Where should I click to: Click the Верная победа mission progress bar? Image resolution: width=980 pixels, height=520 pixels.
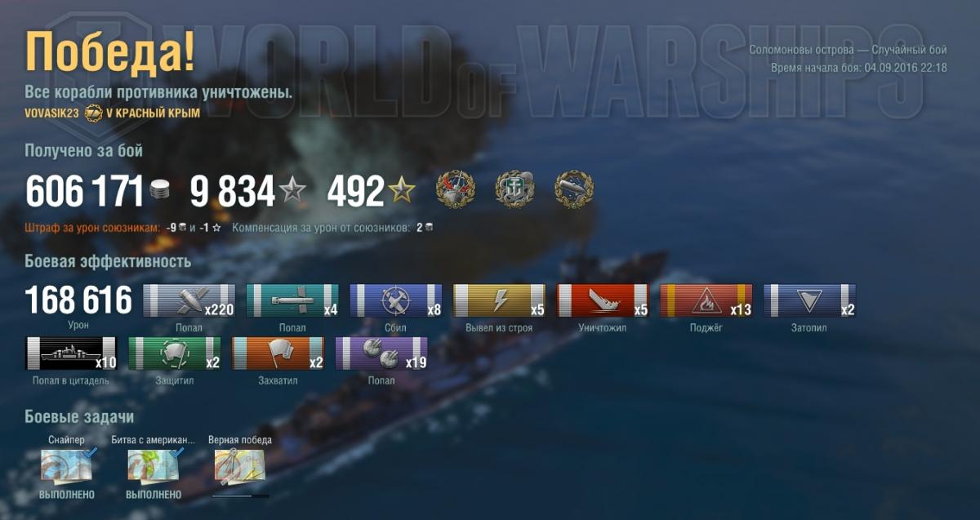[x=240, y=495]
